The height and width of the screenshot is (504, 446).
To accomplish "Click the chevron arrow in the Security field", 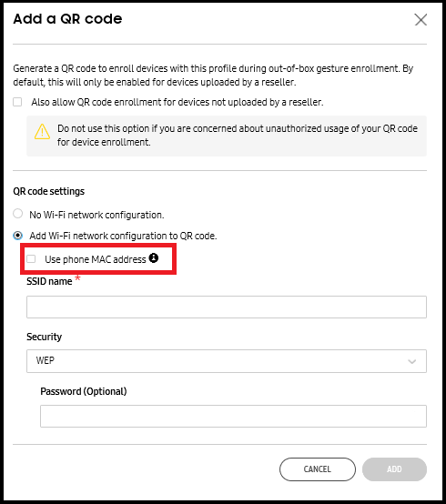I will coord(412,361).
